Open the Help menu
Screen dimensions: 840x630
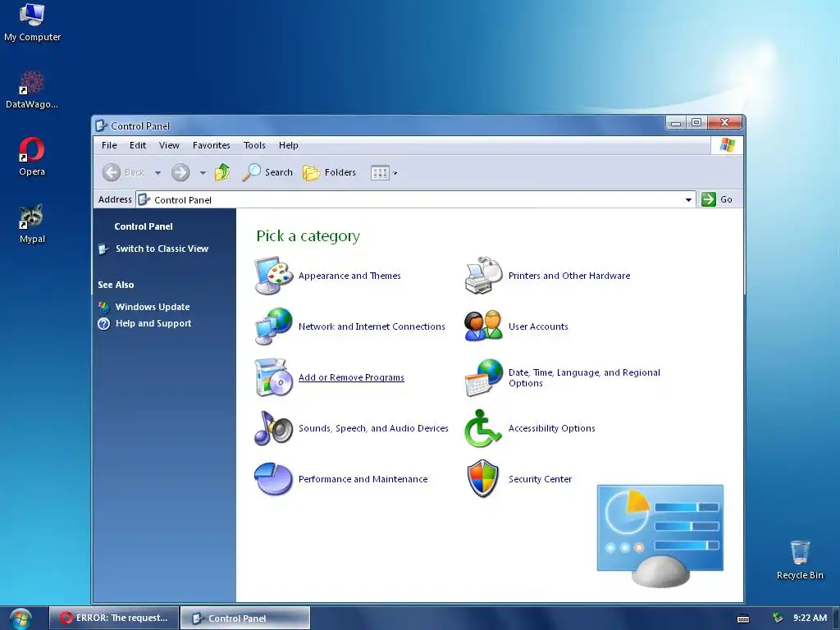[x=288, y=145]
